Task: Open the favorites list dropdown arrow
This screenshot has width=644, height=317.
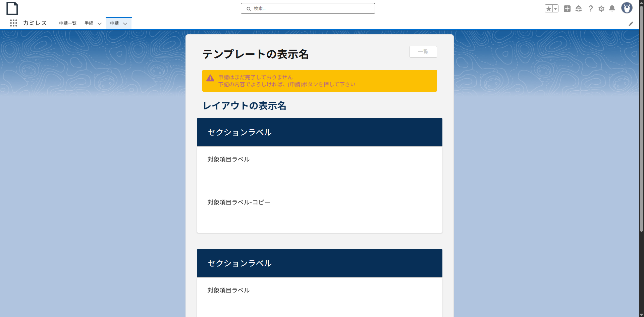Action: pos(555,8)
